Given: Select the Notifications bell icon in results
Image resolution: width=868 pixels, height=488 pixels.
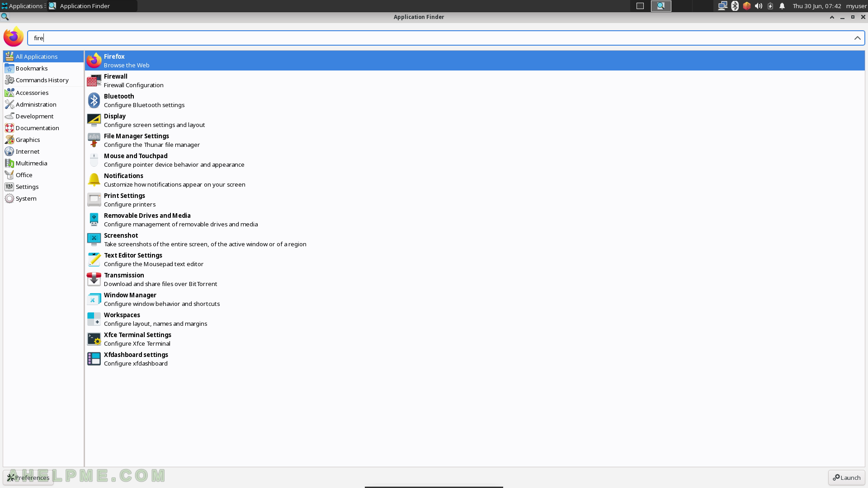Looking at the screenshot, I should tap(94, 180).
